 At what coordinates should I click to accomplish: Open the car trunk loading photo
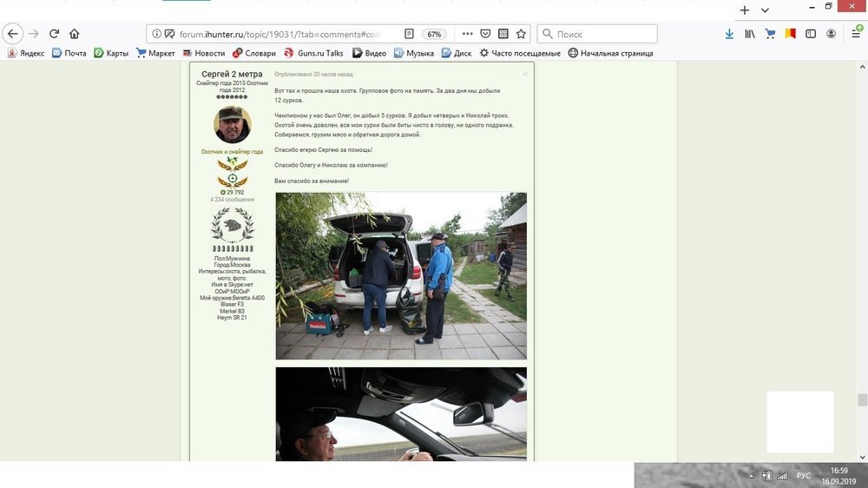pos(401,275)
